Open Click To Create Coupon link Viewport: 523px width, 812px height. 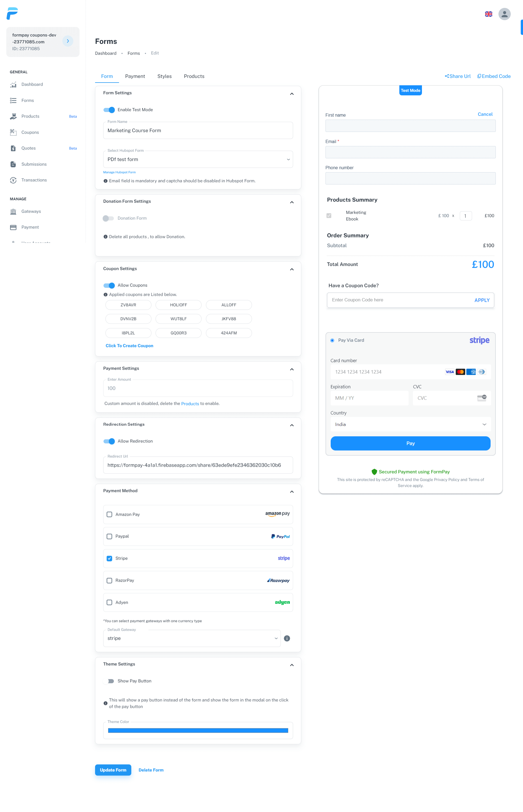[129, 346]
